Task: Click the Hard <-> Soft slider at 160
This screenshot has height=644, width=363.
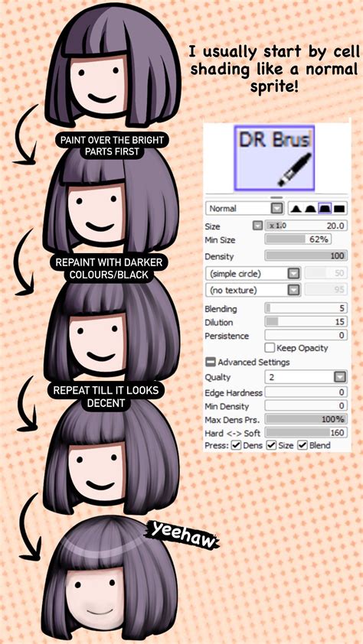Action: (306, 433)
